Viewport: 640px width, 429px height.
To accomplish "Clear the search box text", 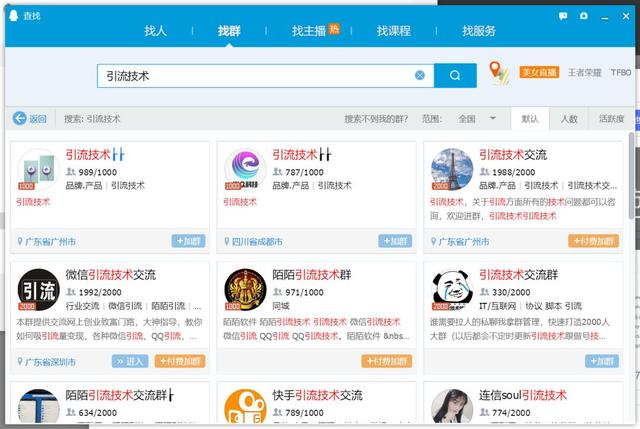I will point(420,75).
